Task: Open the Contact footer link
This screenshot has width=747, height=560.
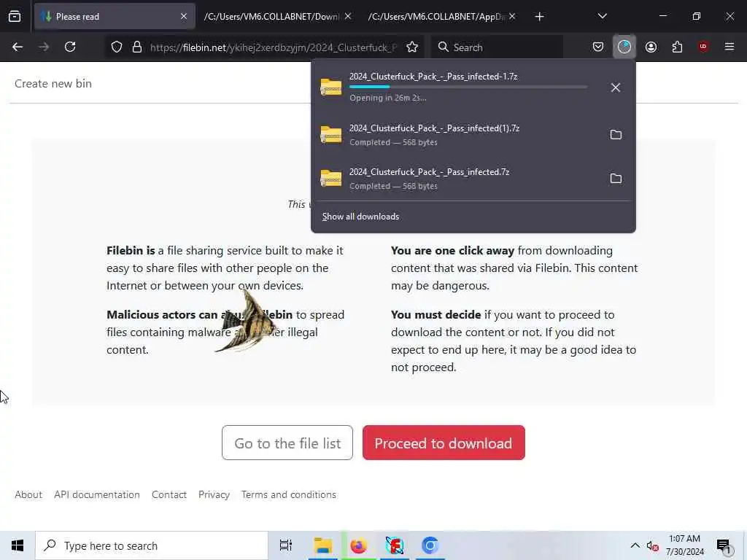Action: [x=169, y=495]
